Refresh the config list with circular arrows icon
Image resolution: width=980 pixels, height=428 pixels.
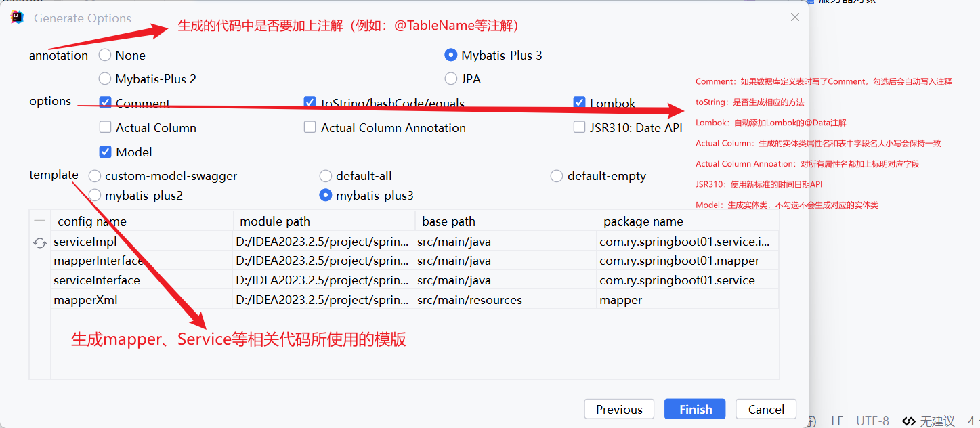(39, 242)
